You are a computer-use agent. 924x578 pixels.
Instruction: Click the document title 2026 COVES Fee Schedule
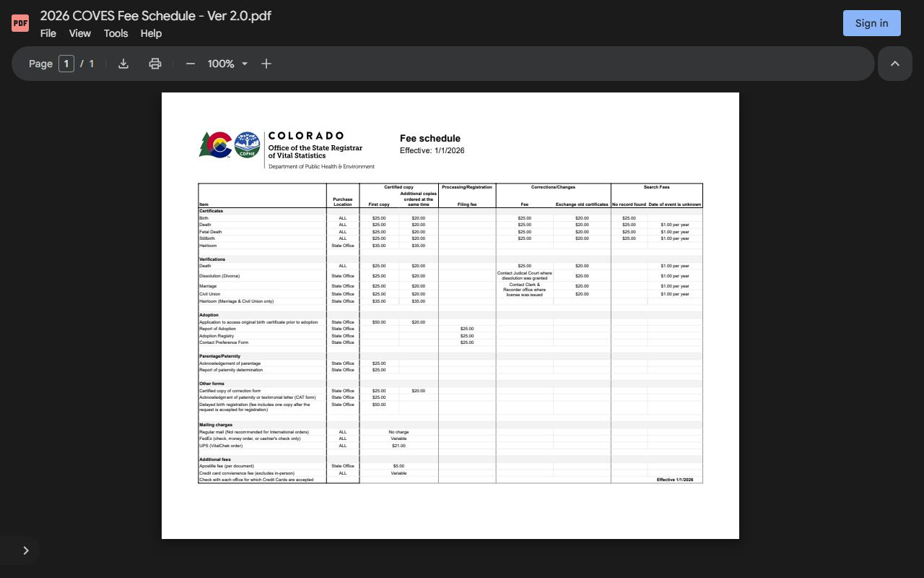[156, 16]
